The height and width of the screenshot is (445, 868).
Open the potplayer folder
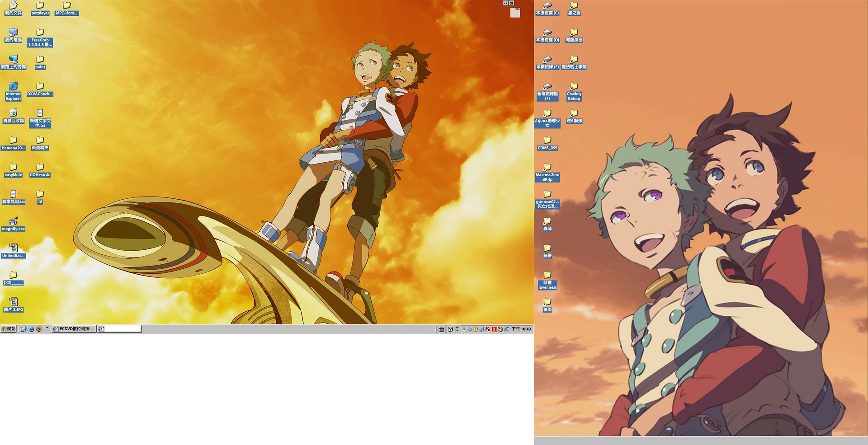(x=40, y=6)
